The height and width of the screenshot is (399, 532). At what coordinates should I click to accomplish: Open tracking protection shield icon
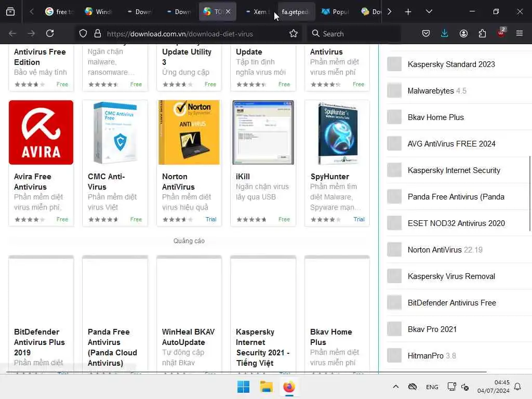(83, 33)
